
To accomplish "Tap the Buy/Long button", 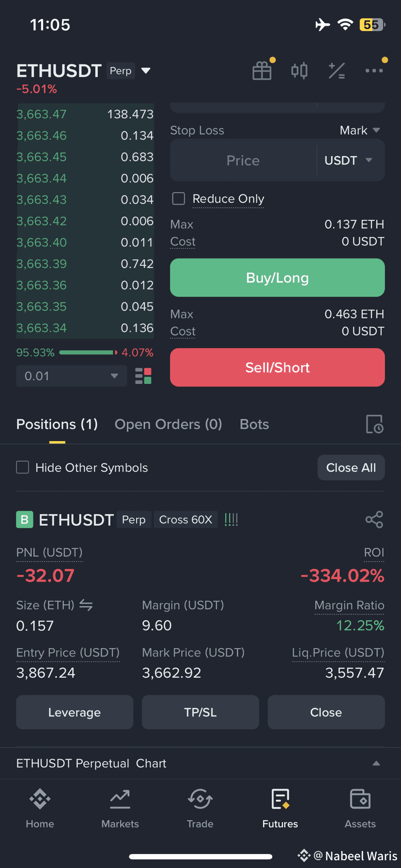I will tap(278, 278).
